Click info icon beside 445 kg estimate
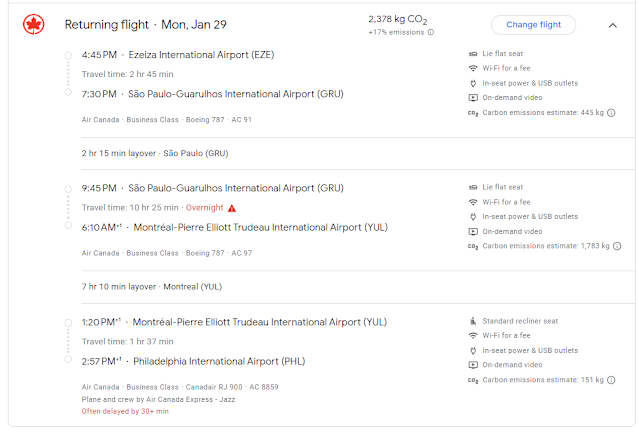 click(611, 113)
